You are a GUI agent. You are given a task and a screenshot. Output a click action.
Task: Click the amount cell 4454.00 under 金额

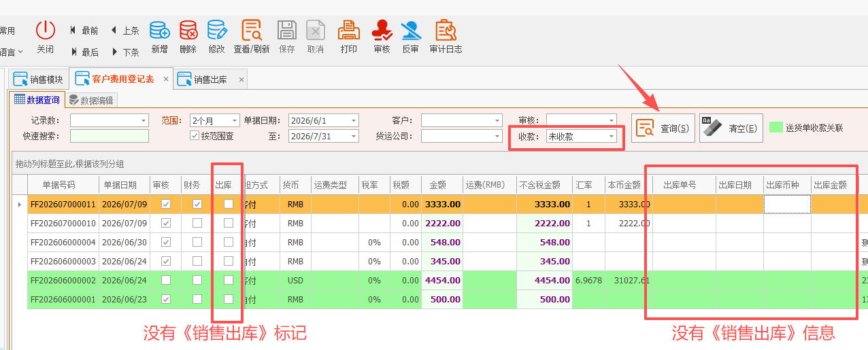(x=442, y=280)
